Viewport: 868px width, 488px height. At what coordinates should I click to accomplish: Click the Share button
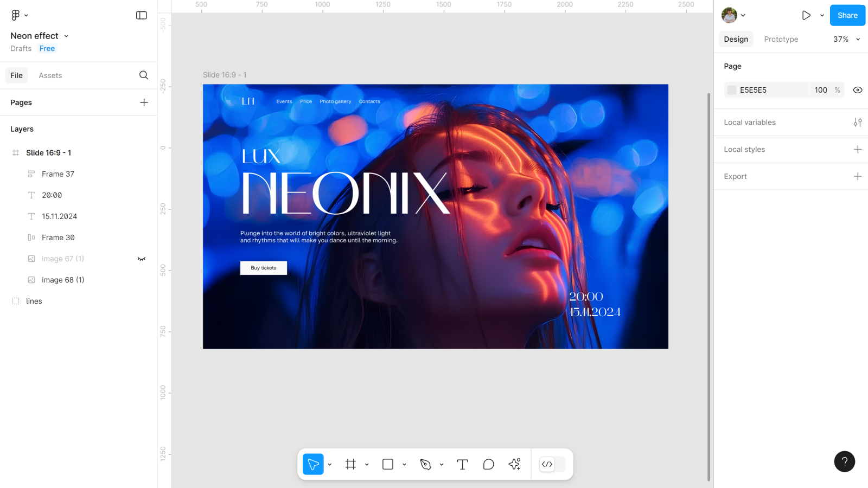(847, 15)
